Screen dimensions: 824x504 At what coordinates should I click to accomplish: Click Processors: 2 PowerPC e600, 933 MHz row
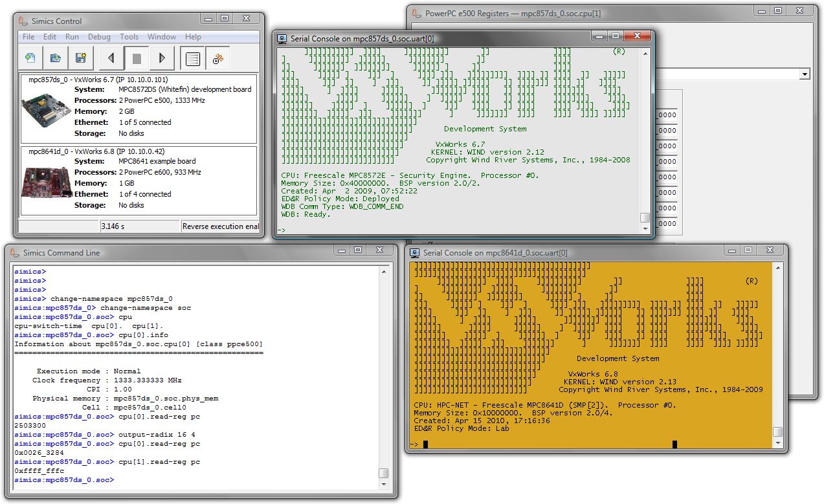pos(138,172)
